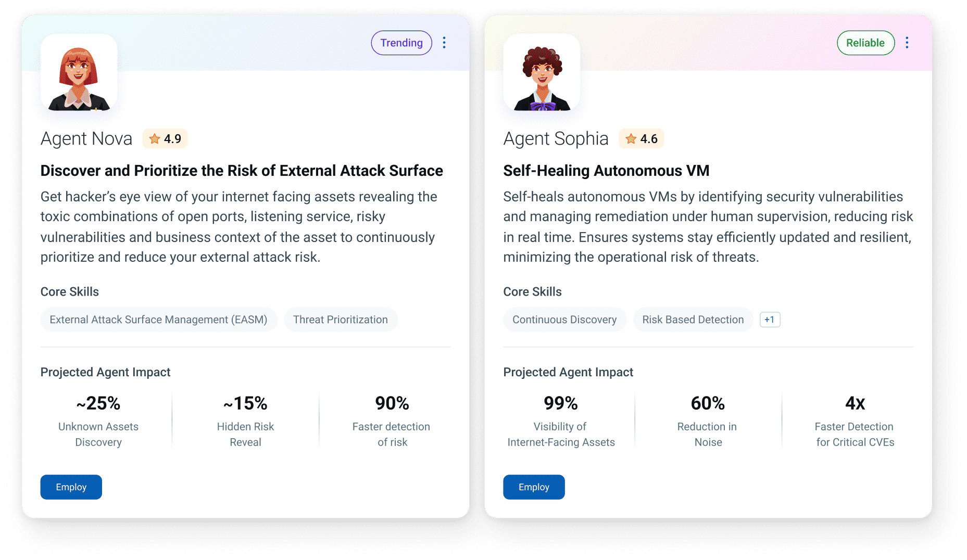Click the External Attack Surface title
Viewport: 967px width, 560px height.
[242, 171]
